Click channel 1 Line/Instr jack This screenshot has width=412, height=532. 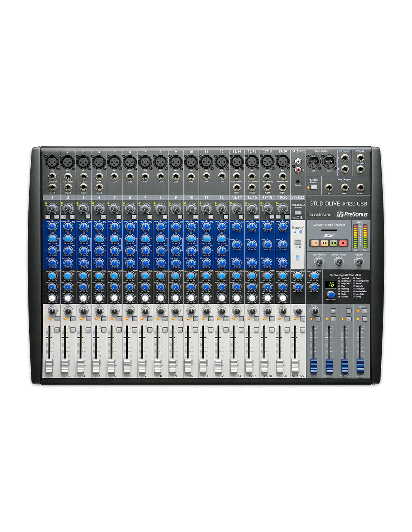click(52, 176)
